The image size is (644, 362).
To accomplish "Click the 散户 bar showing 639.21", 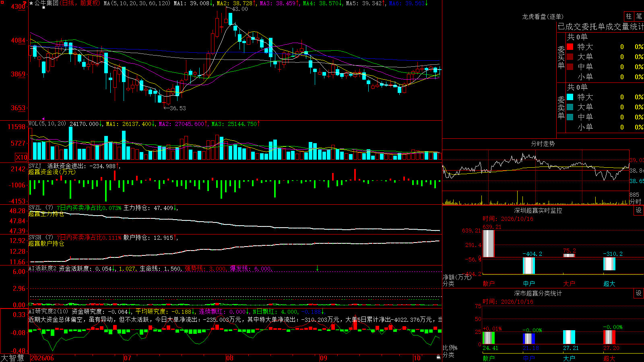I will point(489,243).
